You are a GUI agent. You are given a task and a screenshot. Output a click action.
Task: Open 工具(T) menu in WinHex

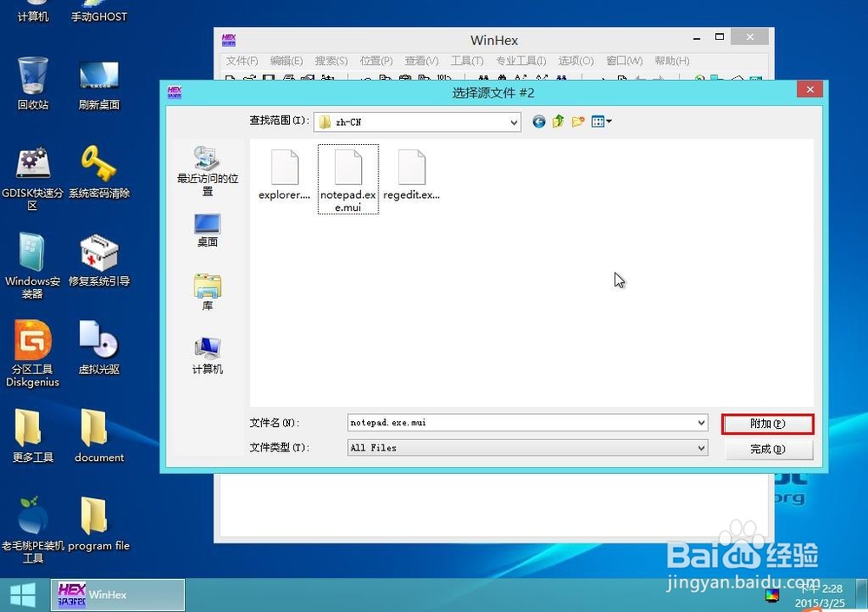[x=467, y=61]
